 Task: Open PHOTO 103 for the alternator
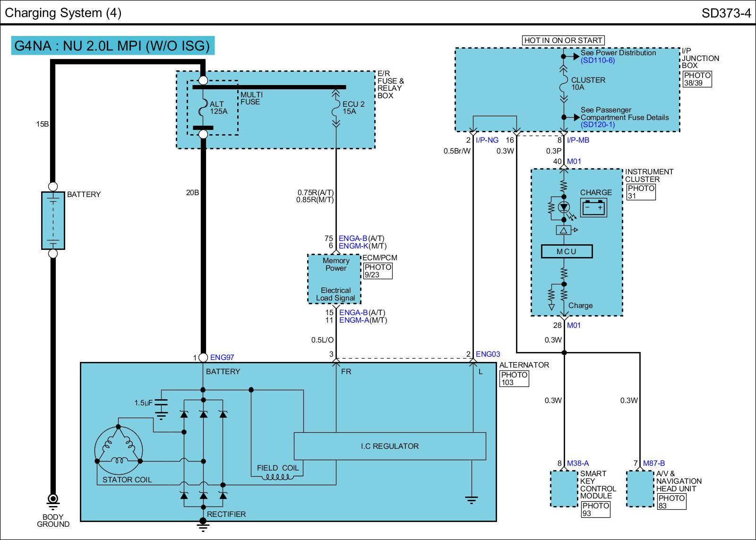[514, 378]
